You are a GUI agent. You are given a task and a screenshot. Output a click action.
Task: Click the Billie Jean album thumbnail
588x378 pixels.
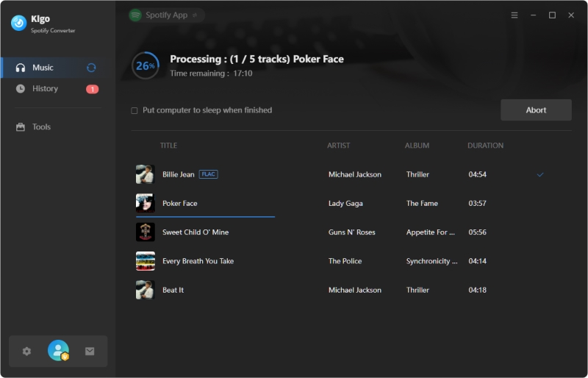pyautogui.click(x=145, y=174)
